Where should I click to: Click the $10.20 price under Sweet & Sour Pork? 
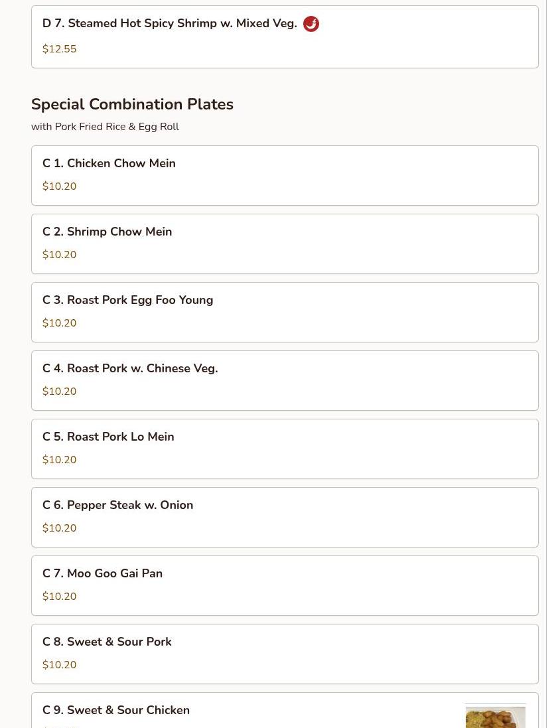(59, 665)
